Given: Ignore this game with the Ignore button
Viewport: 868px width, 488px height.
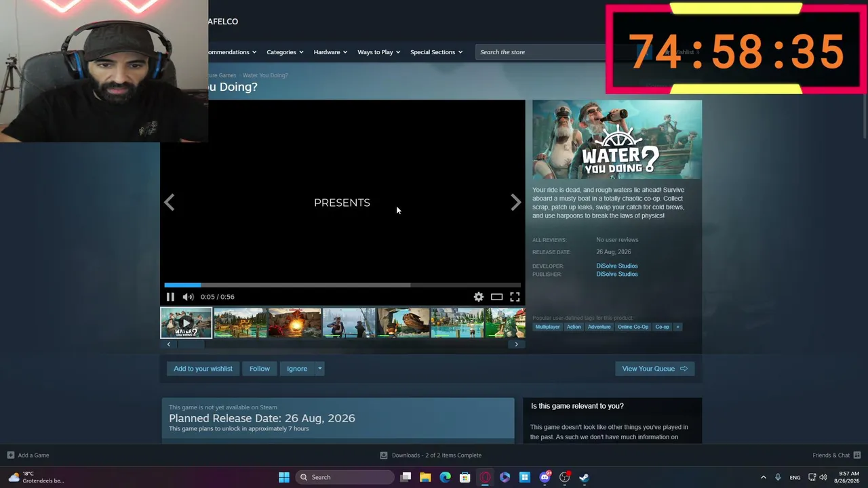Looking at the screenshot, I should 297,369.
